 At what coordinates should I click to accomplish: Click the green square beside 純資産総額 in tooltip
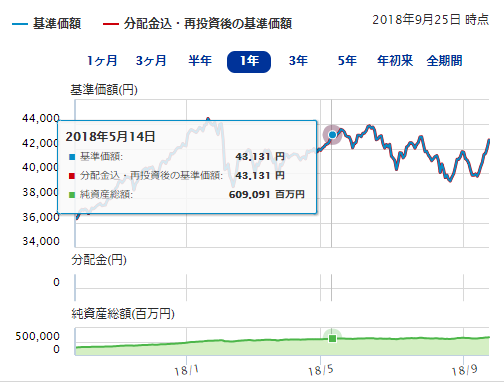72,195
